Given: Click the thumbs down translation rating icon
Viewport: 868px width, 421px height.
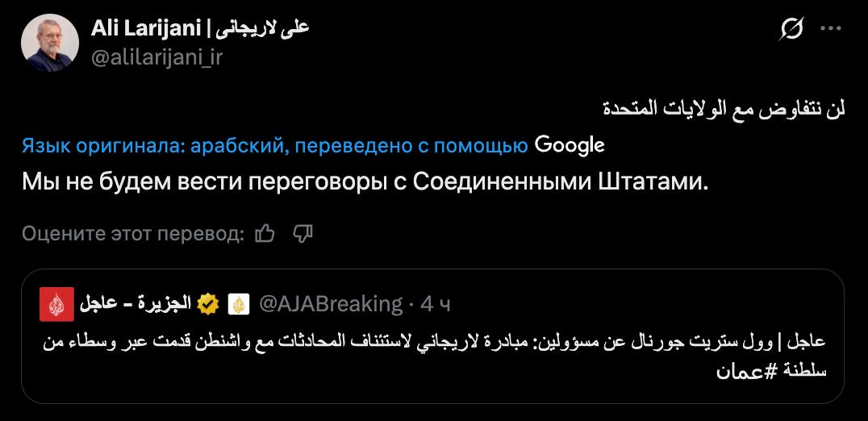Looking at the screenshot, I should tap(303, 234).
